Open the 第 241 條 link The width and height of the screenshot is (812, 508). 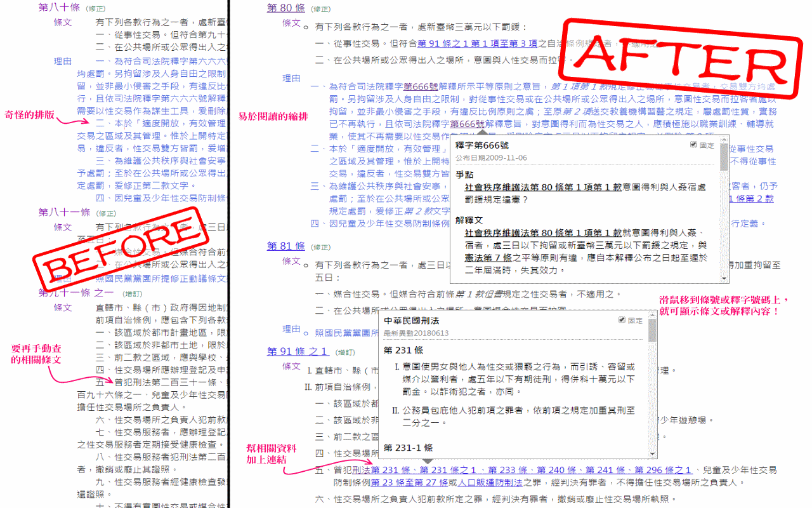(x=605, y=470)
